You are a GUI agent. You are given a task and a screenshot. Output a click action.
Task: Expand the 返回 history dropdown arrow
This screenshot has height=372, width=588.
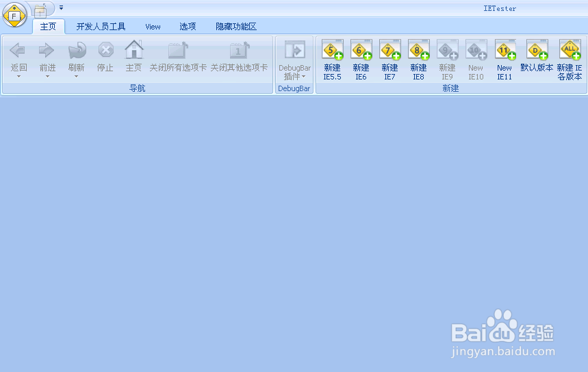tap(18, 77)
